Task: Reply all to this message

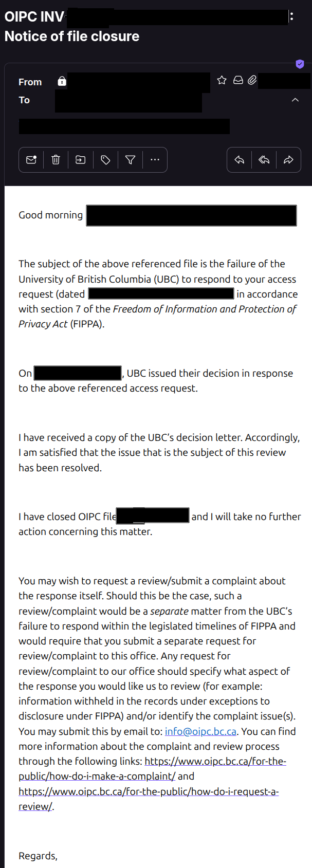Action: coord(264,160)
